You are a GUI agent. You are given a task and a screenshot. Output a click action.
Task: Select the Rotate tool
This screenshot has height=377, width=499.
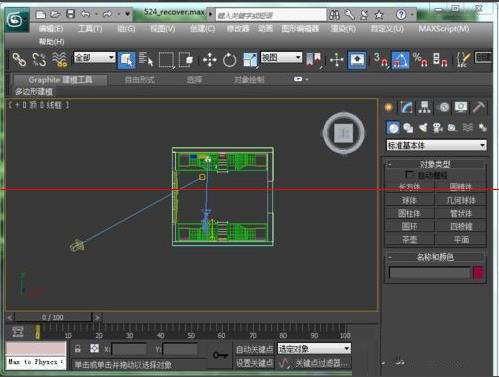[229, 60]
